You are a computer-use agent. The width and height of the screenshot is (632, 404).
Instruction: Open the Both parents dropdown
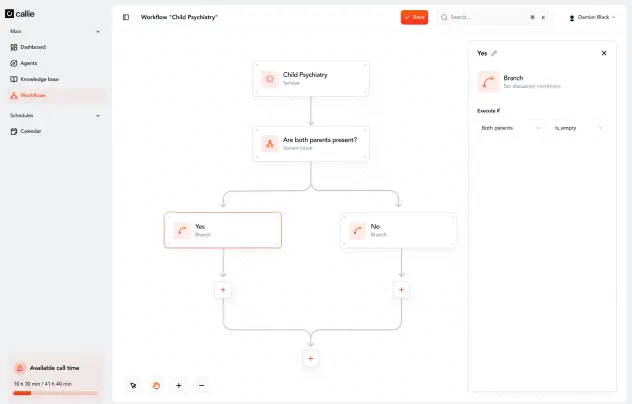[x=511, y=128]
